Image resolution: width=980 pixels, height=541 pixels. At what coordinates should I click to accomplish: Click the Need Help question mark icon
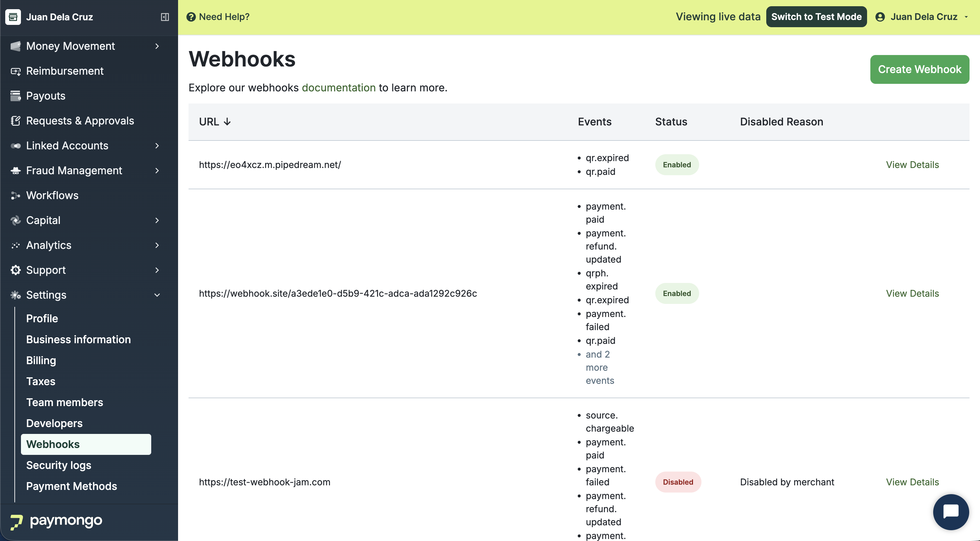pos(191,17)
